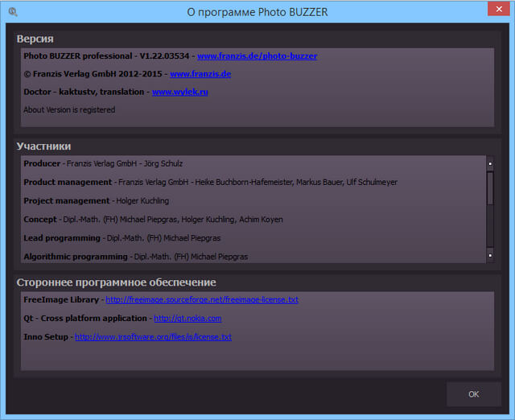This screenshot has height=420, width=515.
Task: Confirm with the OK button
Action: 473,394
